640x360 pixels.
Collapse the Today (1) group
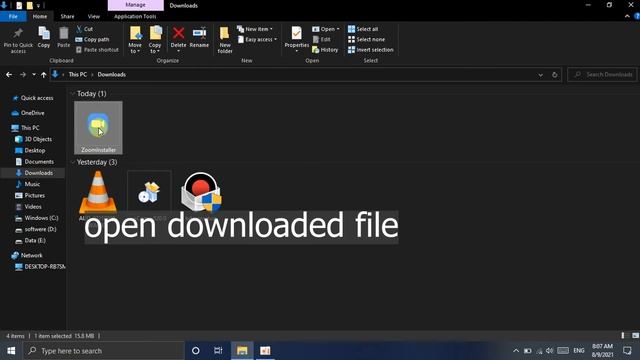pyautogui.click(x=73, y=94)
